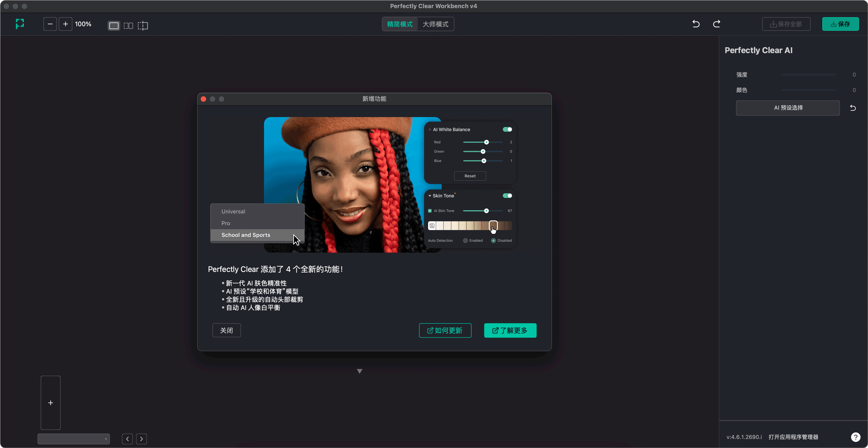Screen dimensions: 868x448
Task: Open the empty dropdown at the bottom left
Action: [x=73, y=439]
